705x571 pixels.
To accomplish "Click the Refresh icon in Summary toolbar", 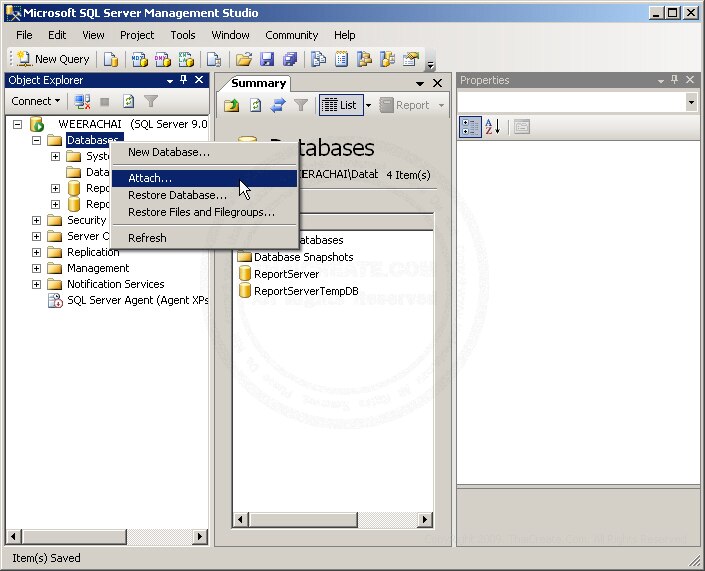I will [x=255, y=105].
